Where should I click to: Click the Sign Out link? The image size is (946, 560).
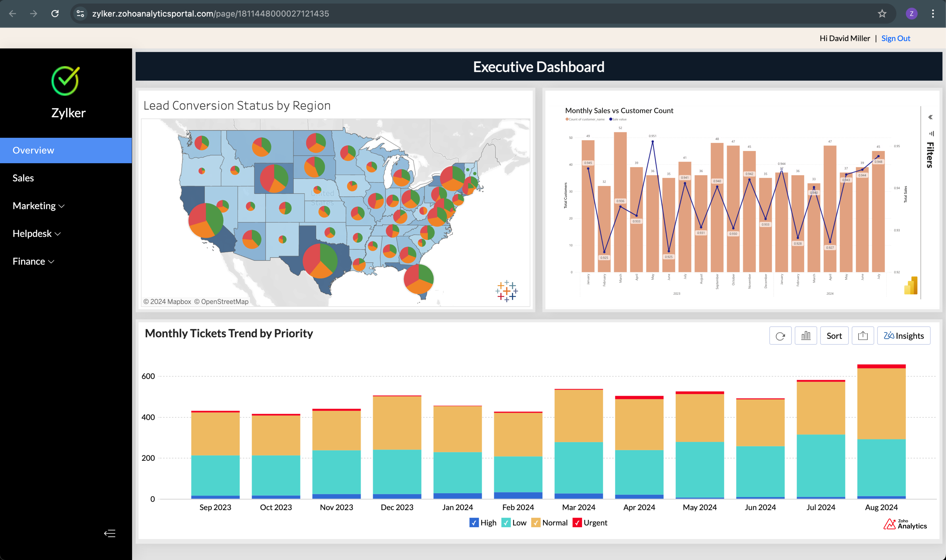click(x=895, y=38)
